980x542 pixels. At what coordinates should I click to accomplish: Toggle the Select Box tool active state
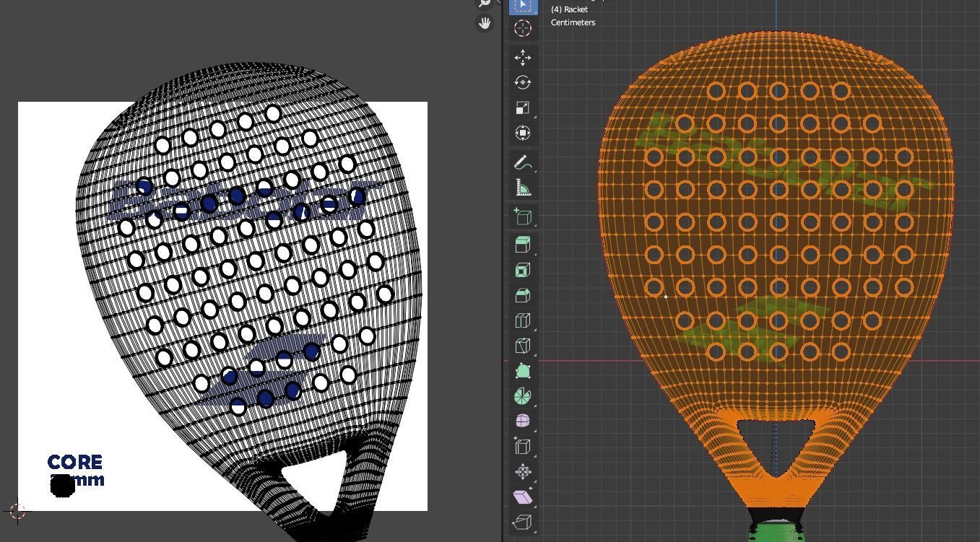point(522,6)
